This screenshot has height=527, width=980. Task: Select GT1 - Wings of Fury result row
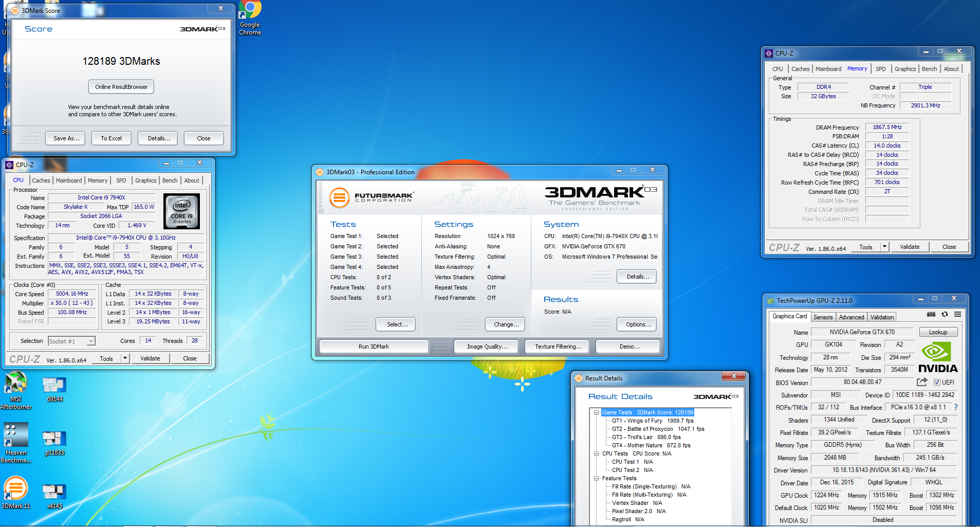(x=653, y=421)
